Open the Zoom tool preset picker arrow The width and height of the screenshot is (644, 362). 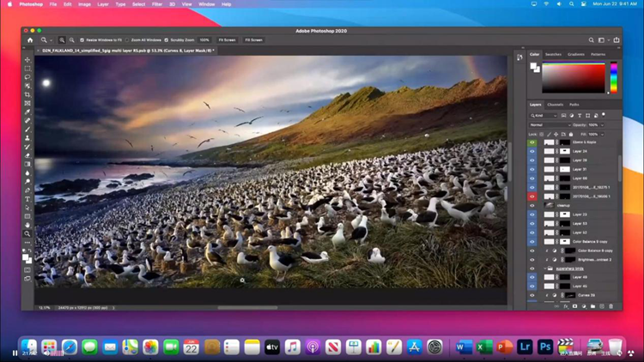51,40
